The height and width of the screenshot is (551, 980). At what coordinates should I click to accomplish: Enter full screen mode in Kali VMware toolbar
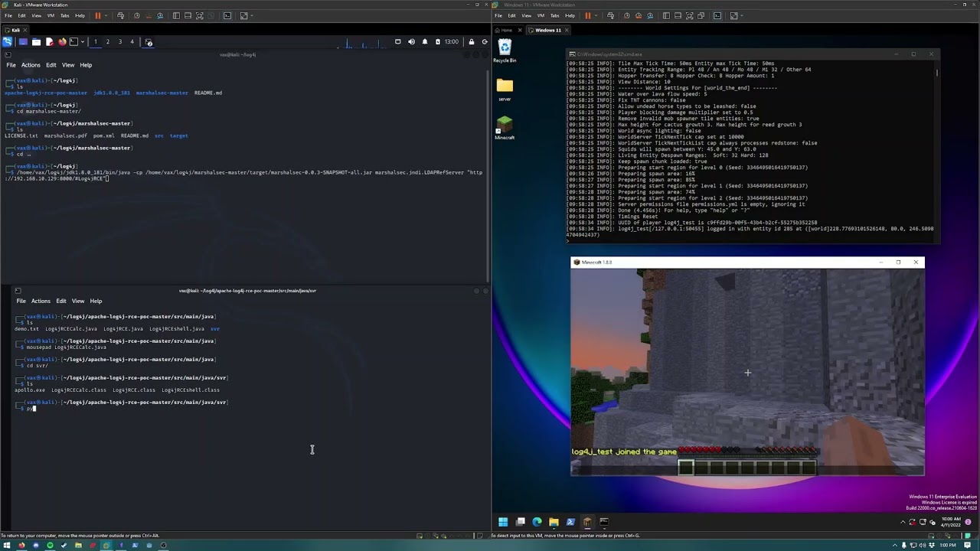[199, 15]
